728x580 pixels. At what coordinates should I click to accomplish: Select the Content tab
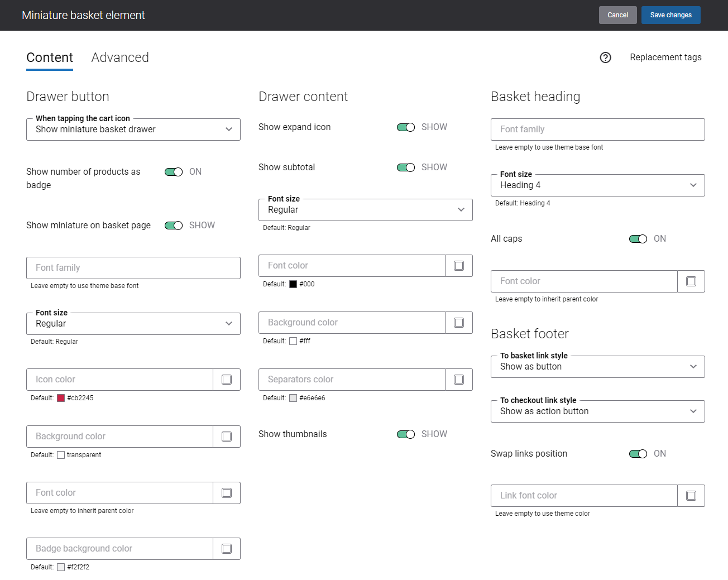[x=50, y=57]
